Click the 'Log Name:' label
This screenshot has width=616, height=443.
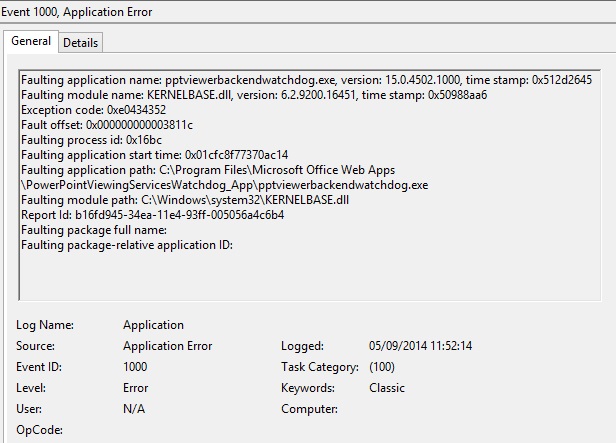pos(45,325)
